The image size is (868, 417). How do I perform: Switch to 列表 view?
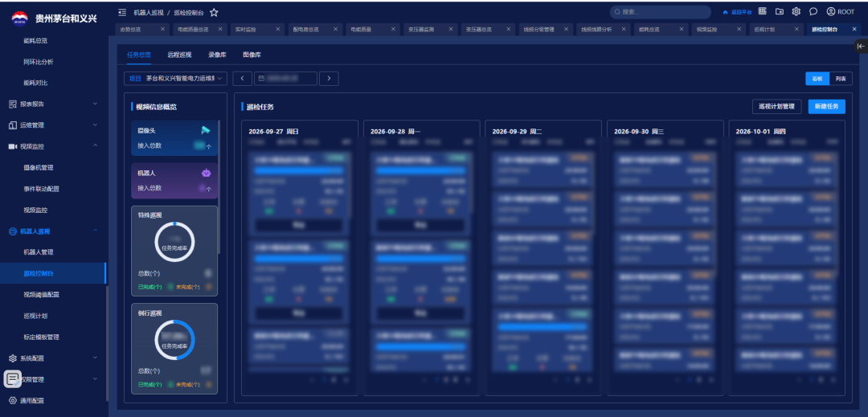pyautogui.click(x=841, y=79)
